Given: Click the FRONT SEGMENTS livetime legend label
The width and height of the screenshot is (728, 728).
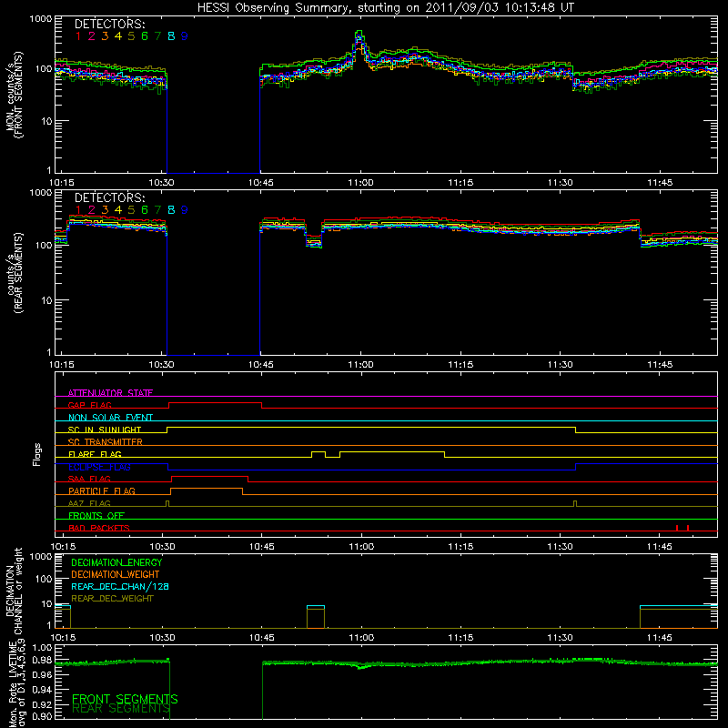Looking at the screenshot, I should (125, 699).
